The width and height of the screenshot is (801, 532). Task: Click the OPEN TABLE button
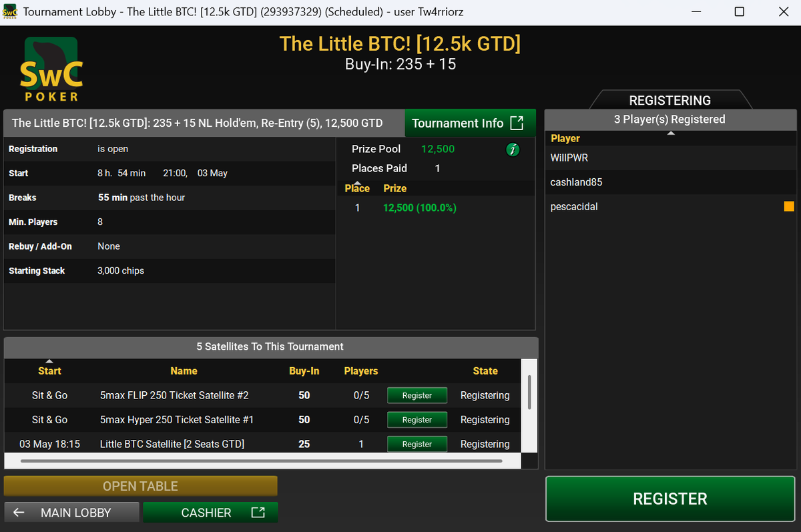(x=140, y=486)
